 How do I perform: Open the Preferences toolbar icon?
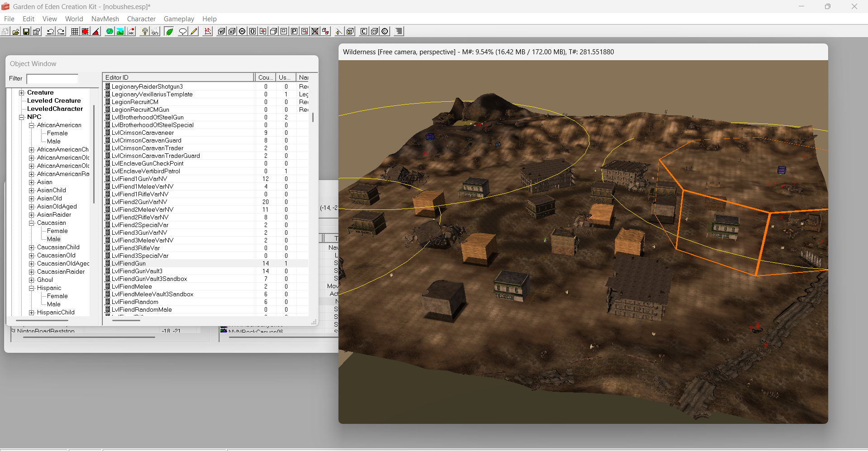(x=37, y=31)
